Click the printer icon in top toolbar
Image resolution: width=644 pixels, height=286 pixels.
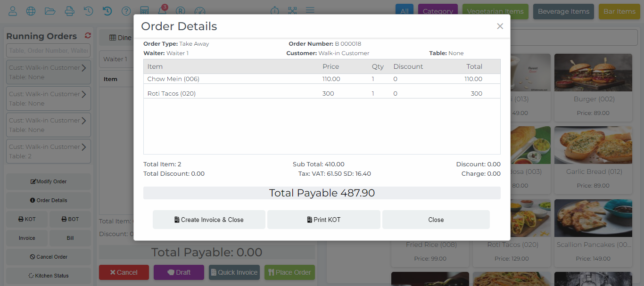pos(69,11)
